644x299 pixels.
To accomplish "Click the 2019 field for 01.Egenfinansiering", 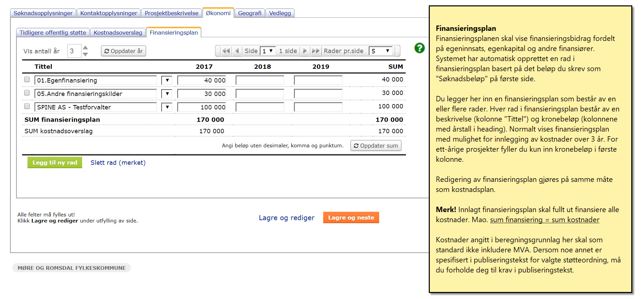I will pyautogui.click(x=318, y=80).
